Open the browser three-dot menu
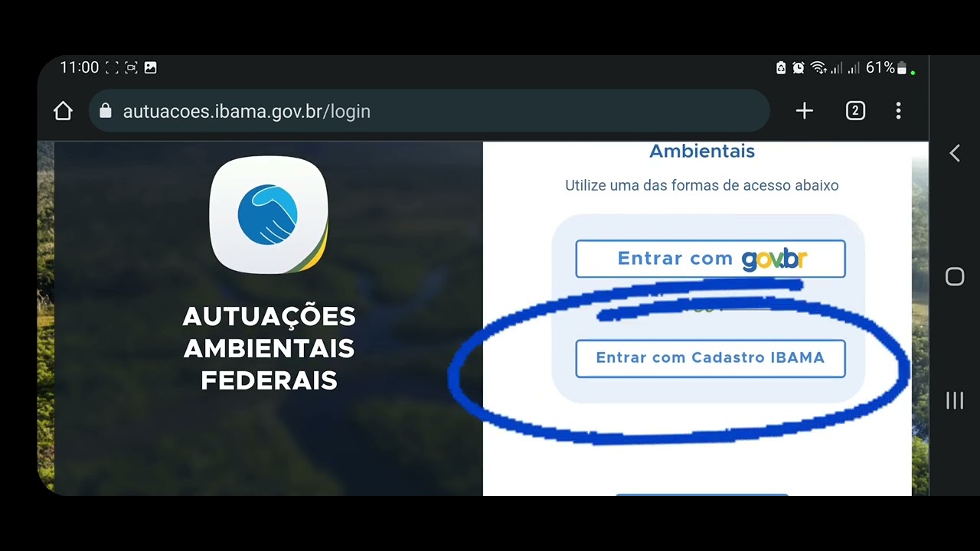The height and width of the screenshot is (551, 980). coord(898,112)
